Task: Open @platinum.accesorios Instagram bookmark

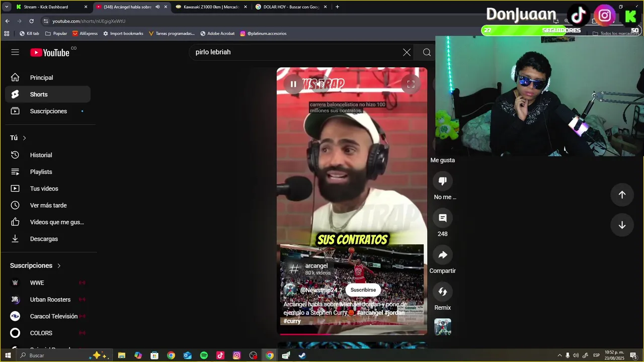Action: click(263, 34)
